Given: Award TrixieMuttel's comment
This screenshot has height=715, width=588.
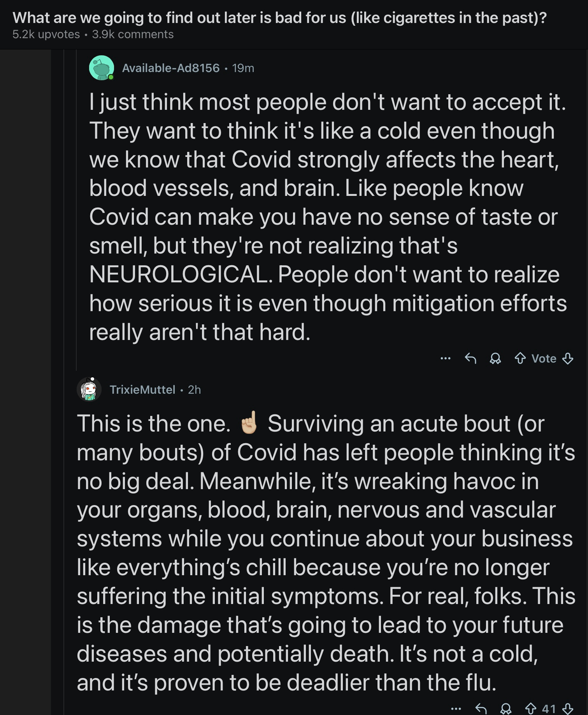Looking at the screenshot, I should tap(506, 708).
